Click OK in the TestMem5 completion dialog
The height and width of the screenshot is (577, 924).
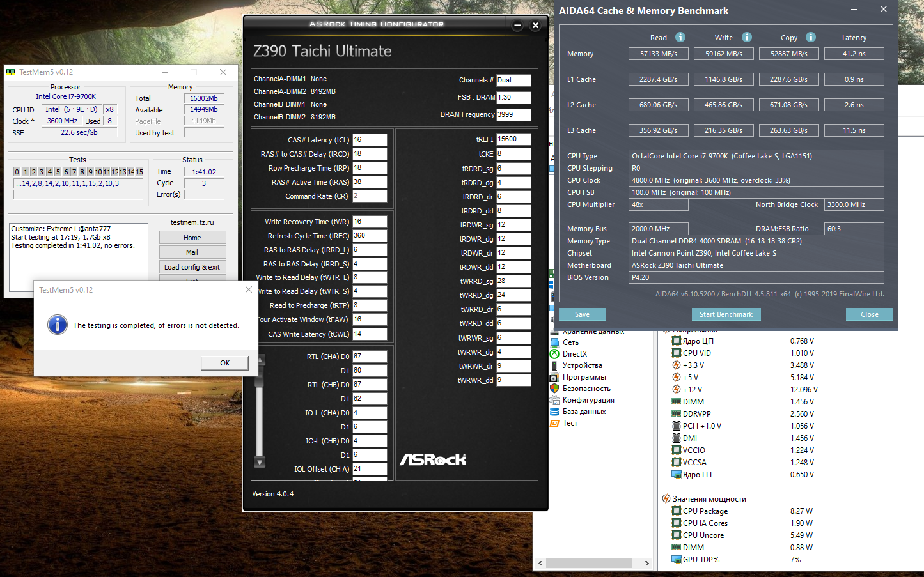(224, 363)
